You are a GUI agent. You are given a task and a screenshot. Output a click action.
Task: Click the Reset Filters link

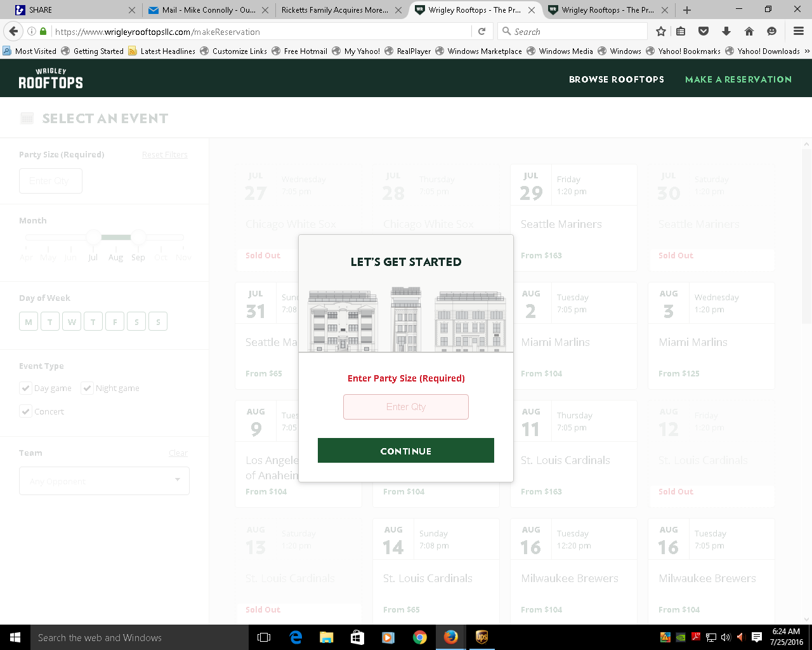coord(165,155)
